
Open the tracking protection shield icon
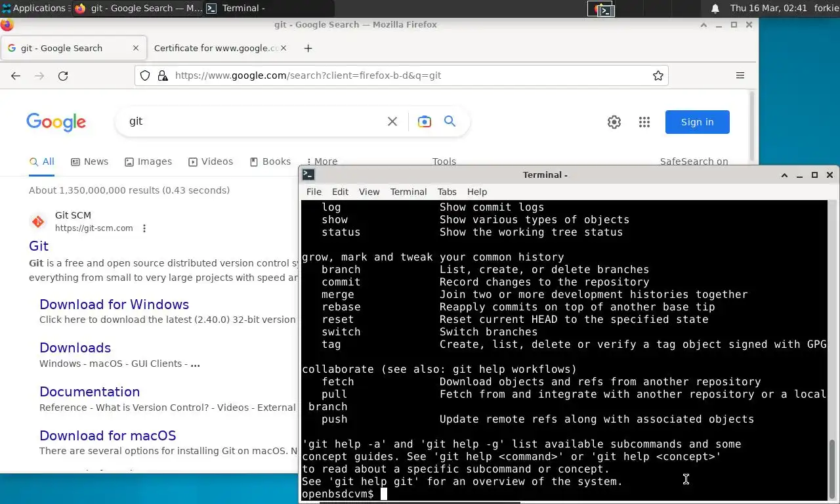tap(145, 75)
